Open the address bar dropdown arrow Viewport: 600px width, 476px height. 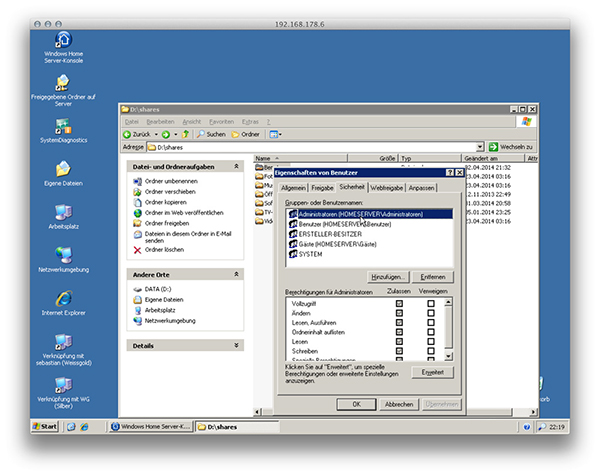pos(480,147)
